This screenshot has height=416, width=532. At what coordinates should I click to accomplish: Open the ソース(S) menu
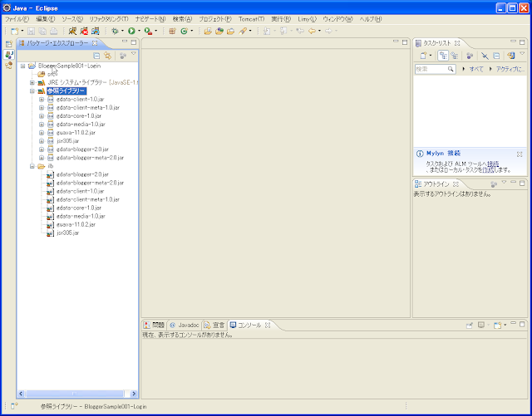(72, 19)
